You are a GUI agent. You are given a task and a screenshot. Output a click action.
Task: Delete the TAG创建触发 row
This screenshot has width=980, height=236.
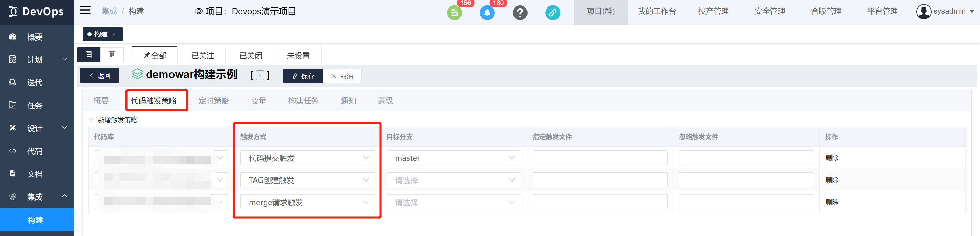pos(832,180)
